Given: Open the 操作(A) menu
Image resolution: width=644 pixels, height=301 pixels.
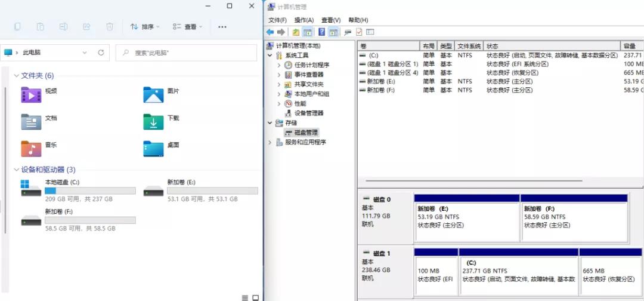Looking at the screenshot, I should click(x=304, y=20).
